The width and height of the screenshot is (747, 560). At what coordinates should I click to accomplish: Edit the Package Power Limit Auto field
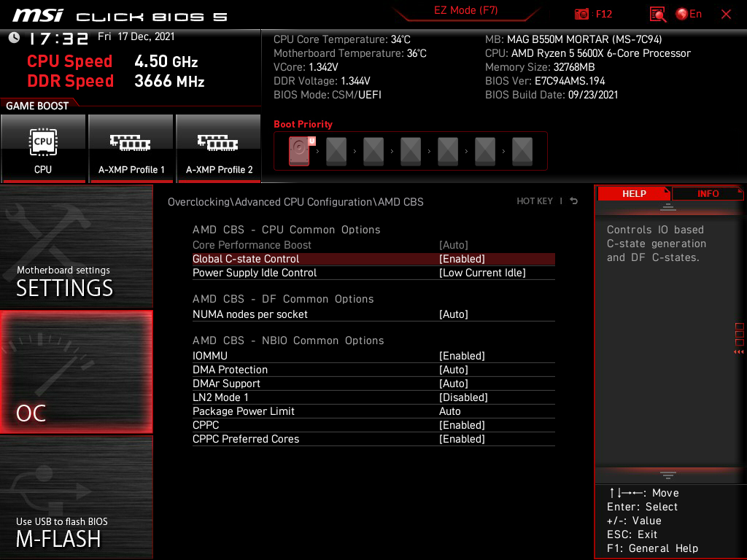click(x=449, y=411)
